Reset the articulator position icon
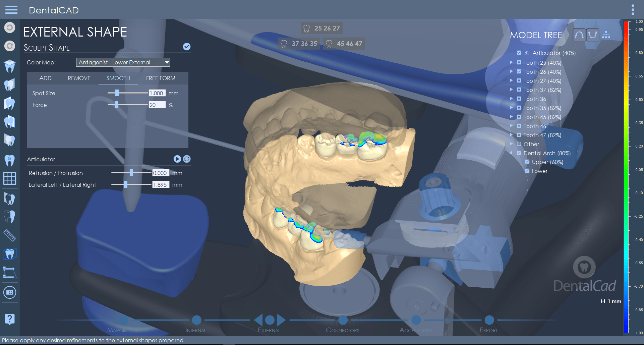Viewport: 644px width, 345px height. tap(187, 159)
